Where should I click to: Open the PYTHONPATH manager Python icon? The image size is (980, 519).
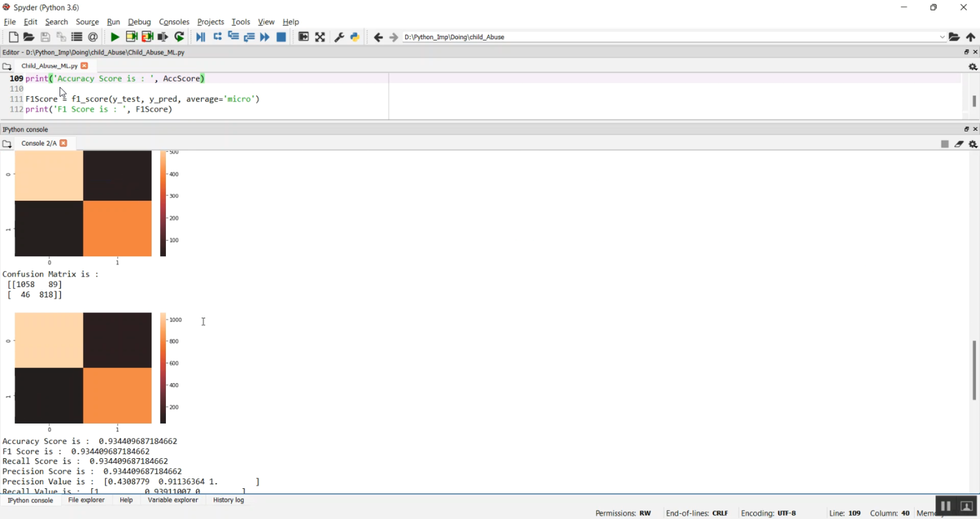coord(355,37)
